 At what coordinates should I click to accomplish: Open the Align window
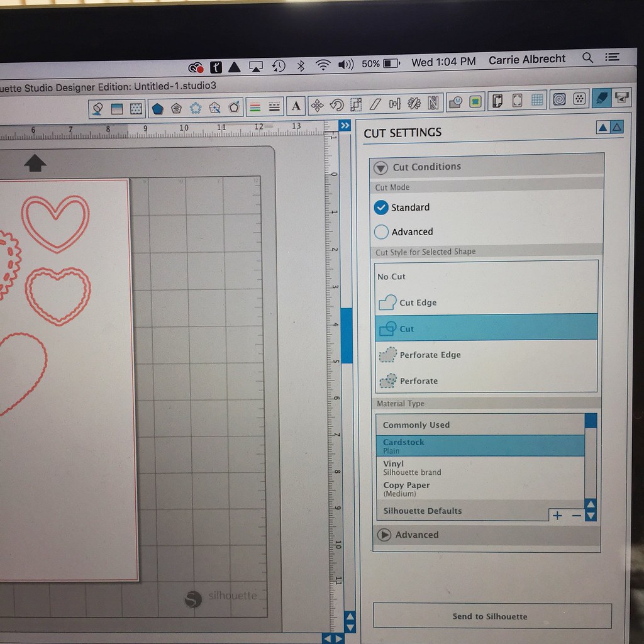click(394, 104)
